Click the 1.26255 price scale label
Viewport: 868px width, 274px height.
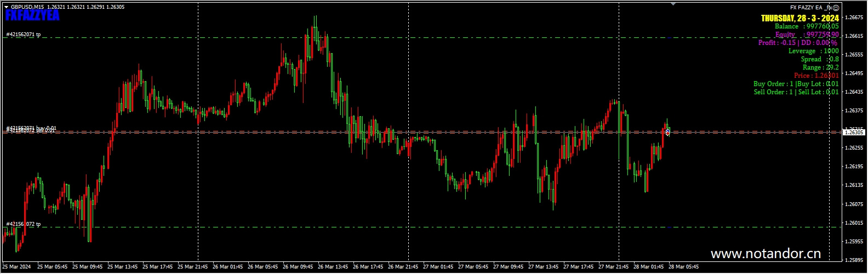click(854, 148)
